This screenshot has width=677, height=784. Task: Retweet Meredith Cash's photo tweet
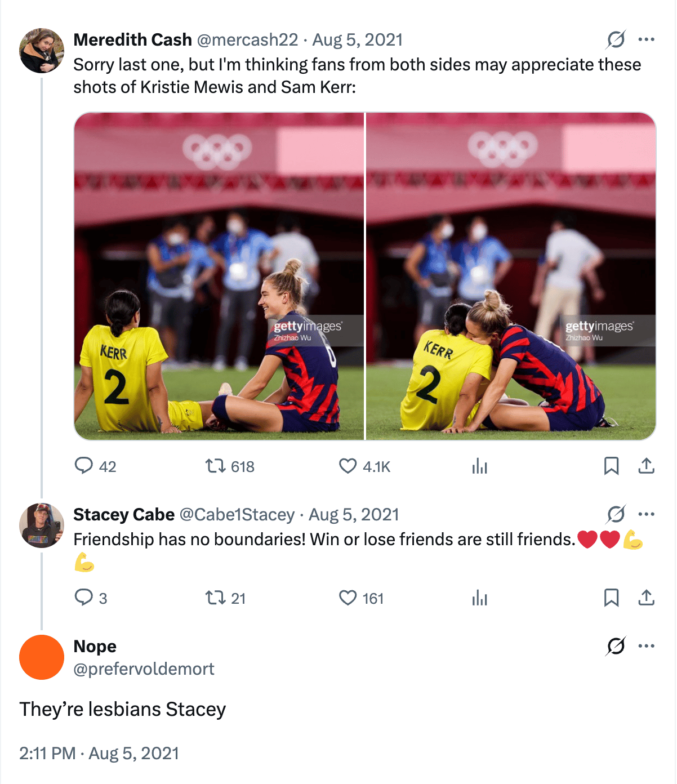point(215,466)
